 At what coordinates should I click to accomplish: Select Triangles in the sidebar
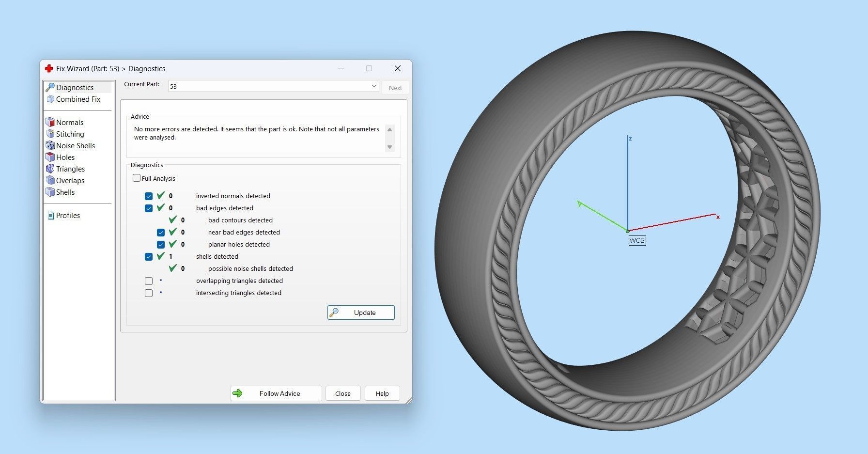(x=70, y=169)
